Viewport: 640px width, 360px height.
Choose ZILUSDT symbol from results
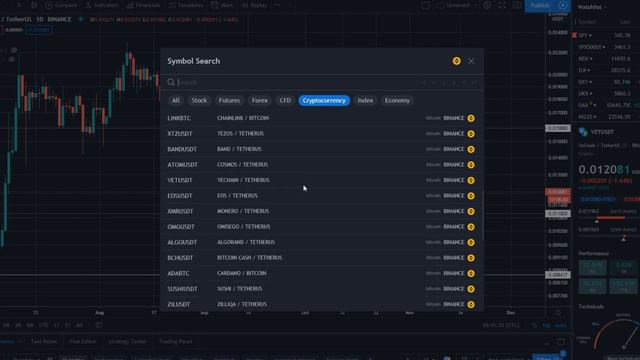coord(322,304)
